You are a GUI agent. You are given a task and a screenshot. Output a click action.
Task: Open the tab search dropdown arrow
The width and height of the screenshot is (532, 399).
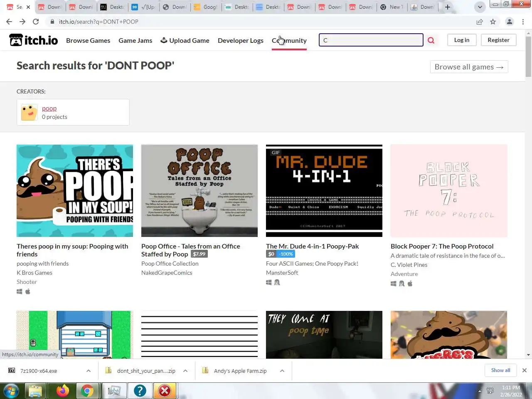480,7
